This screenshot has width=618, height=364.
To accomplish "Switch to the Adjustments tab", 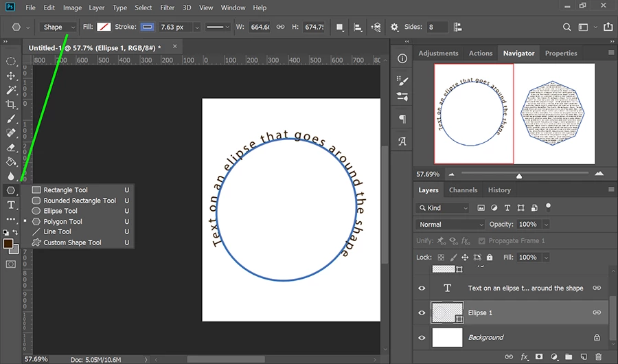I will [438, 54].
